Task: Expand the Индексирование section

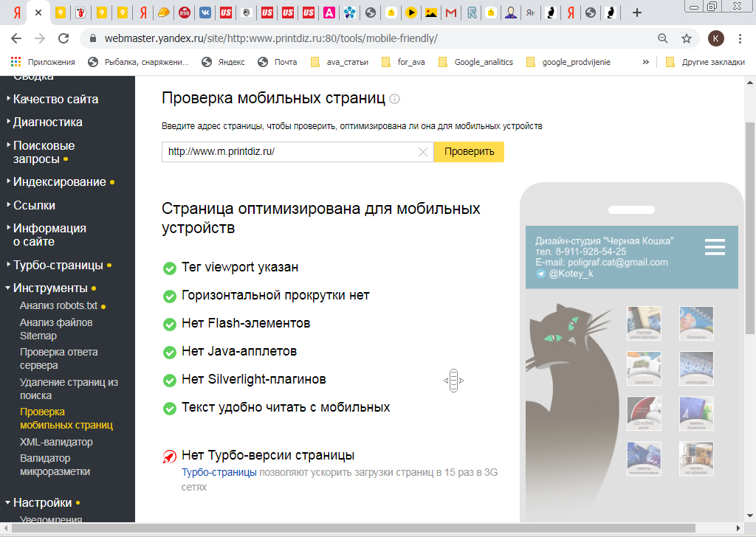Action: pyautogui.click(x=59, y=182)
